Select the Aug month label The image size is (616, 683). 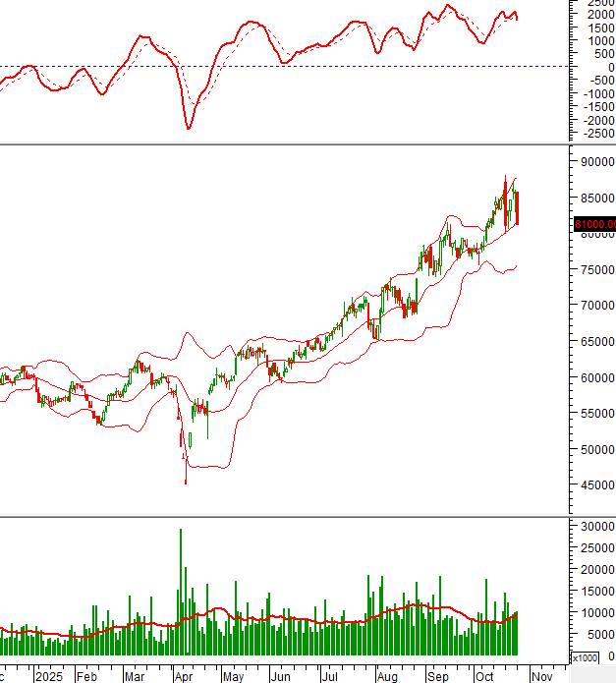[387, 676]
